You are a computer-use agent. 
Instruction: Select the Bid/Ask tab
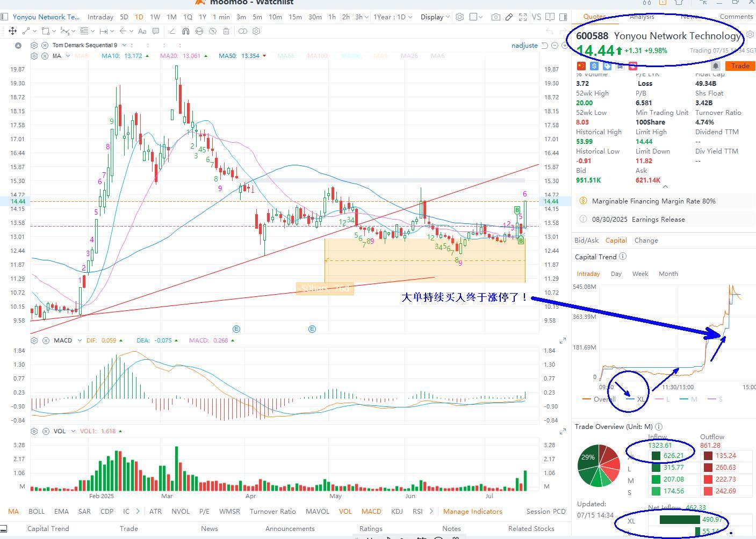click(586, 241)
